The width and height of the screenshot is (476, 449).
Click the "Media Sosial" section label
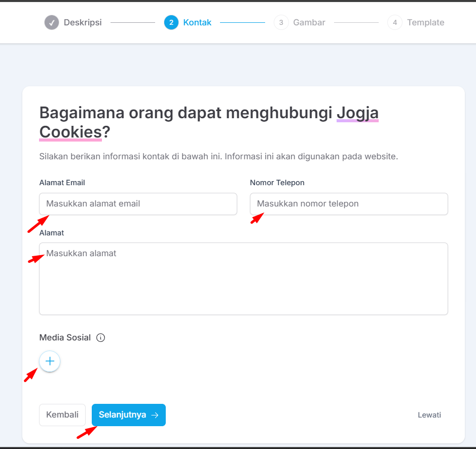pyautogui.click(x=65, y=338)
